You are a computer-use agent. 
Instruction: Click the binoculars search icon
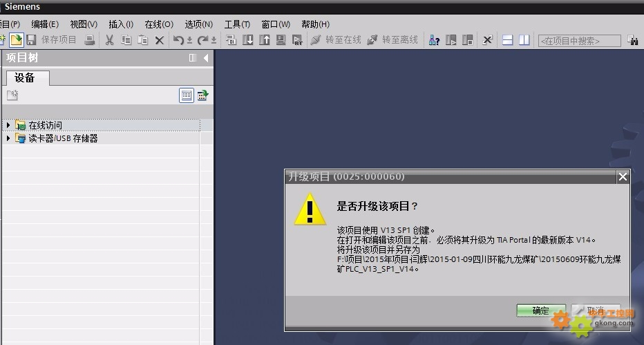click(633, 40)
